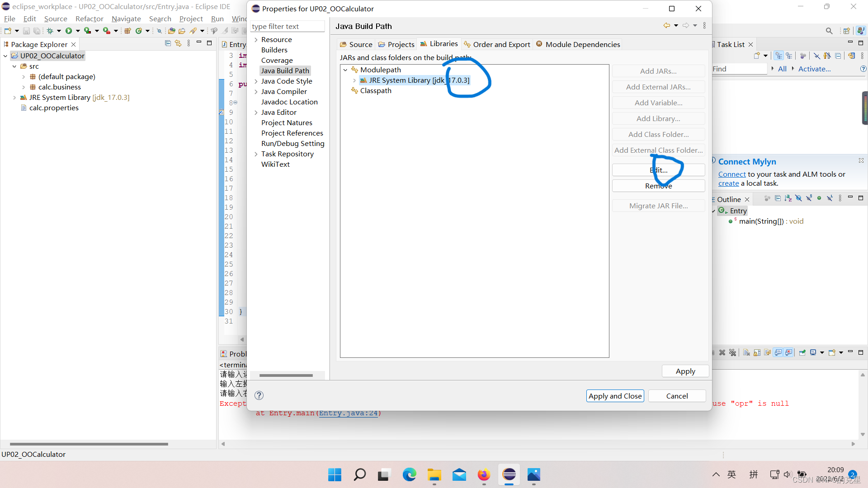
Task: Click Apply and Close button
Action: [615, 396]
